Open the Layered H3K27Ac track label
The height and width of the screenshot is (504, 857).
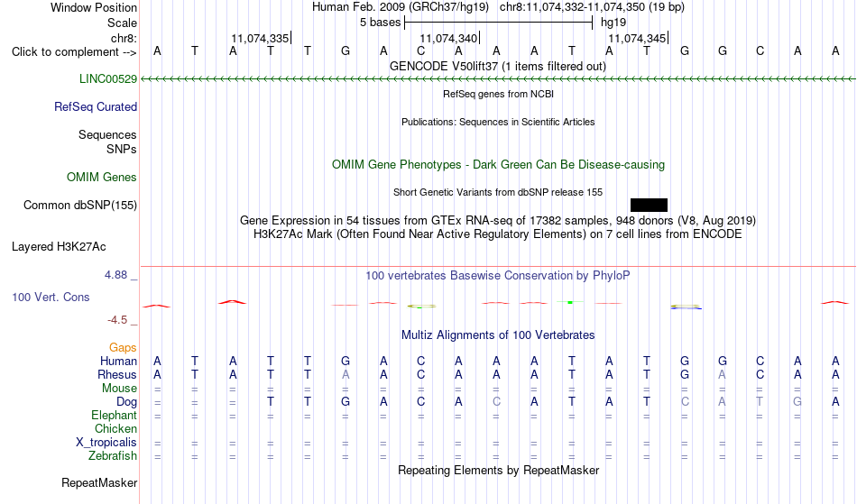pyautogui.click(x=59, y=246)
